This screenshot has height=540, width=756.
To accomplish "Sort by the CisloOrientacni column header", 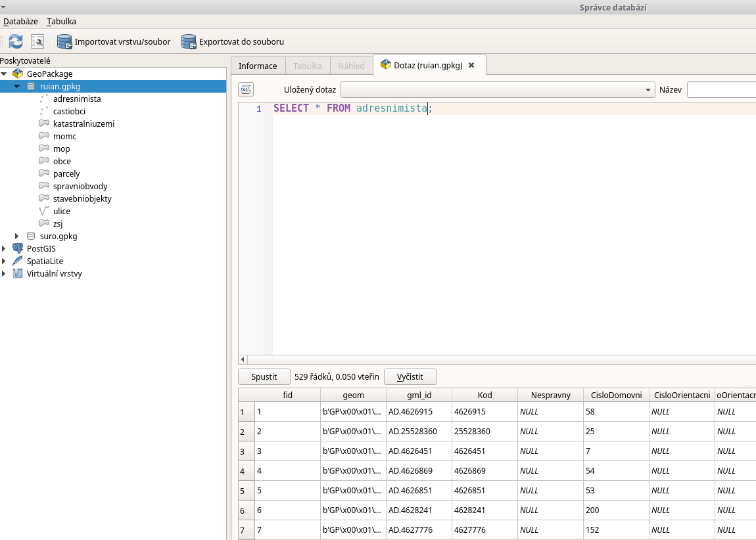I will 682,395.
